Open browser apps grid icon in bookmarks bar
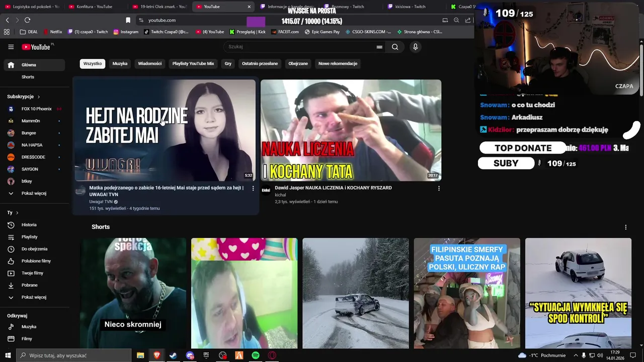This screenshot has height=362, width=644. tap(7, 32)
